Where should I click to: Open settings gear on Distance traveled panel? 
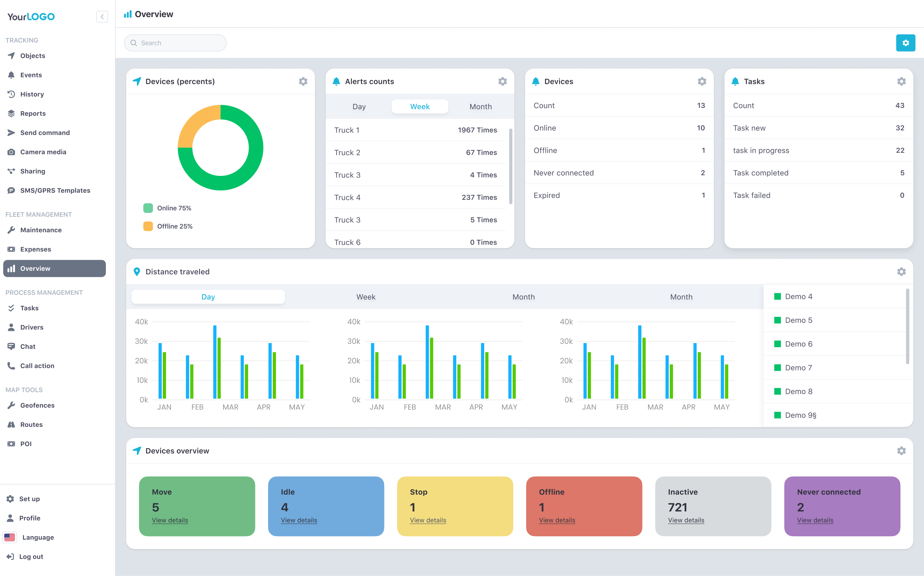pyautogui.click(x=901, y=272)
